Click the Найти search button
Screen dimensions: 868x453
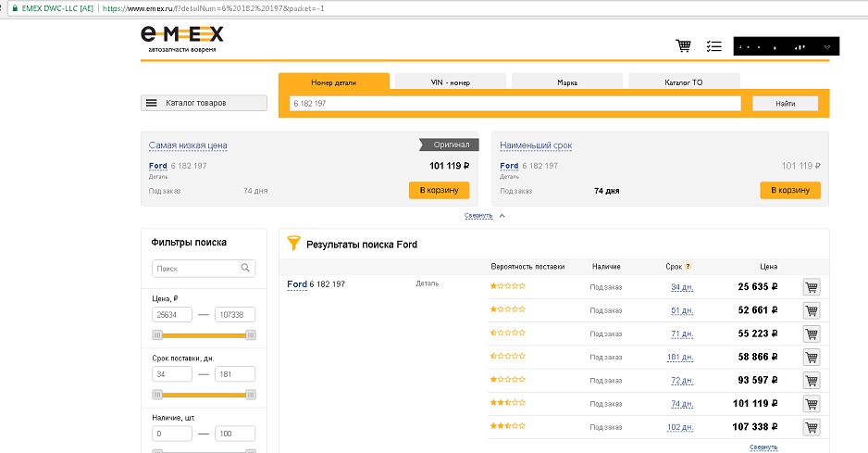[785, 103]
